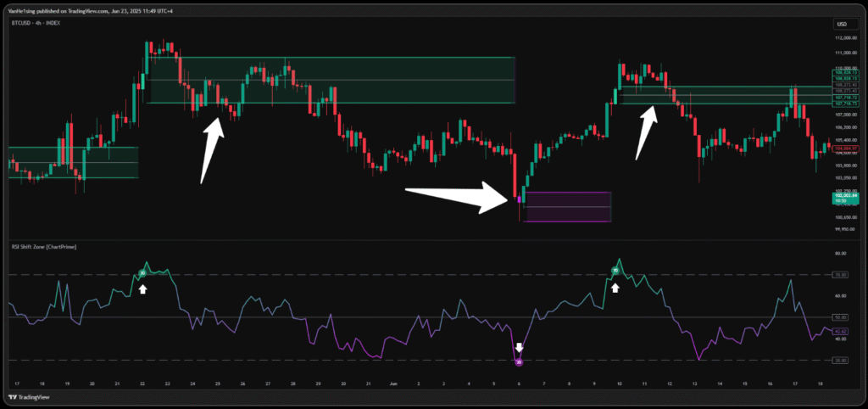The width and height of the screenshot is (868, 409).
Task: Click the green 70 marker near June 10
Action: click(x=616, y=272)
